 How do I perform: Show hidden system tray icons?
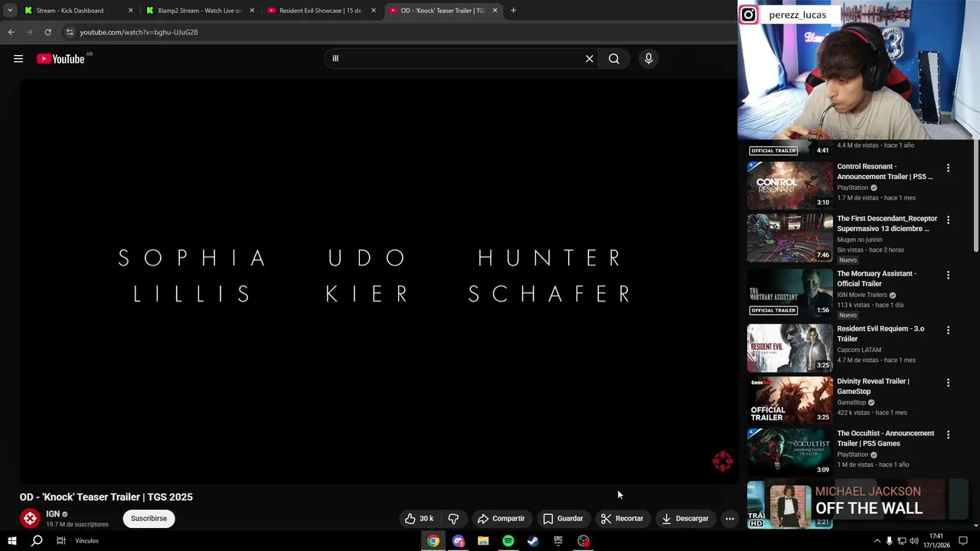click(877, 541)
